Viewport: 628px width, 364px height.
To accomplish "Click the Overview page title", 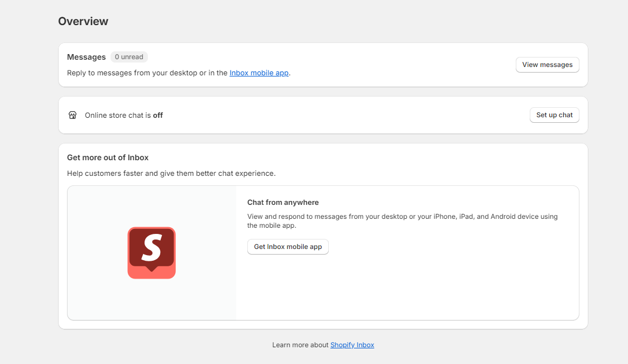I will (x=83, y=21).
